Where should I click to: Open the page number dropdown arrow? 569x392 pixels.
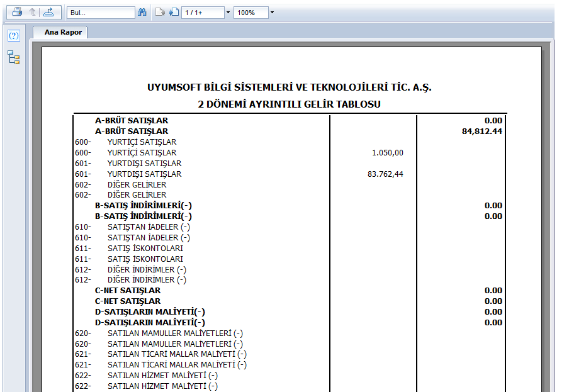228,13
